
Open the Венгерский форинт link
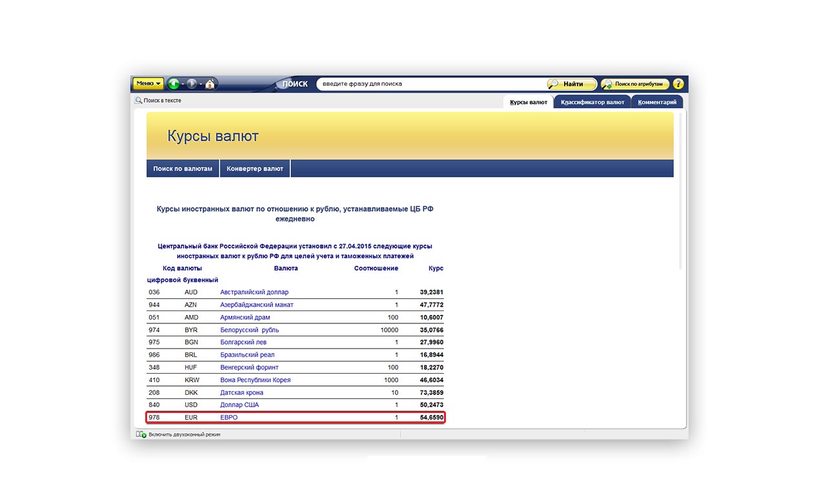coord(249,367)
